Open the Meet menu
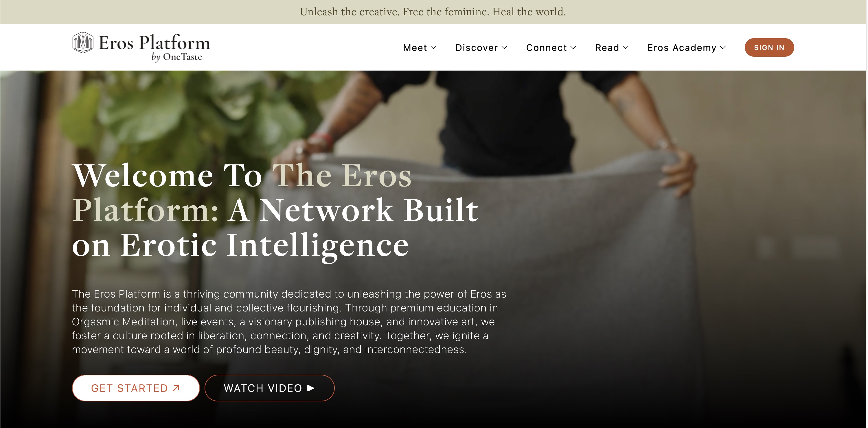This screenshot has height=428, width=868. point(420,47)
